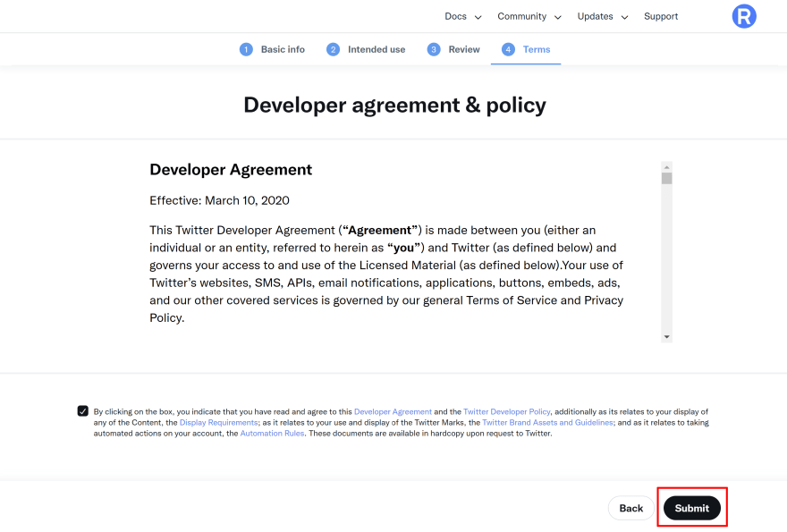
Task: Click the step 1 circle icon
Action: (246, 50)
